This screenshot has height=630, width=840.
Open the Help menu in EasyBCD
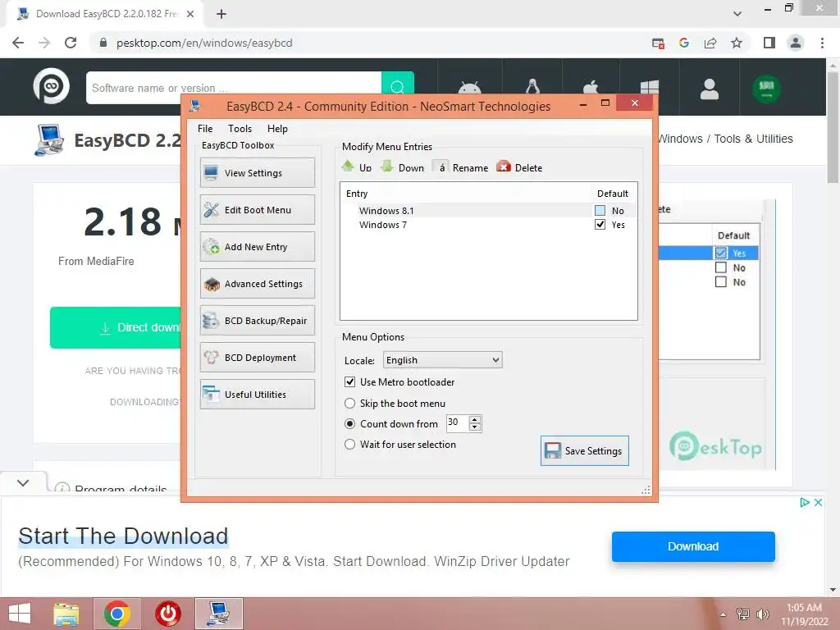click(277, 129)
